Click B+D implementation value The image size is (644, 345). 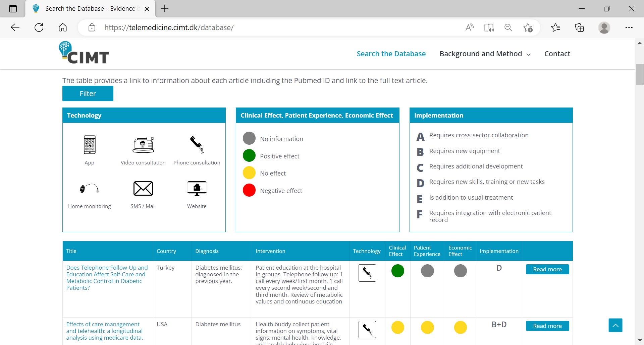click(x=499, y=325)
